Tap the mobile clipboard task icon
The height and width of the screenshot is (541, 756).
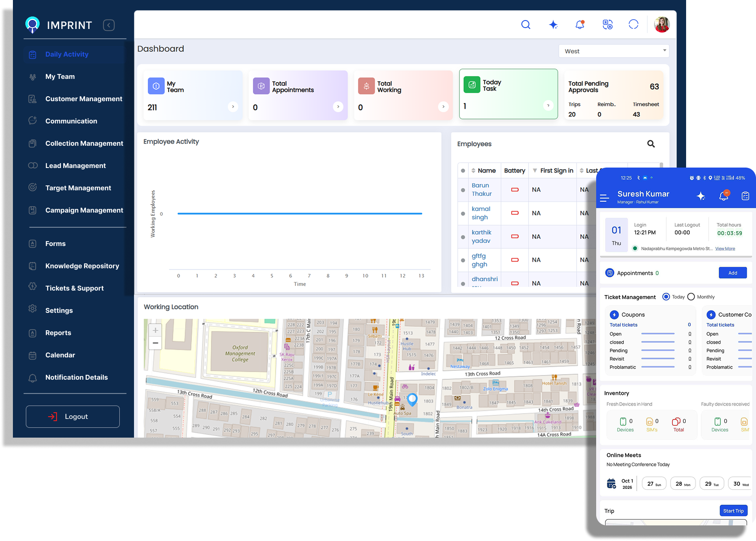tap(745, 196)
